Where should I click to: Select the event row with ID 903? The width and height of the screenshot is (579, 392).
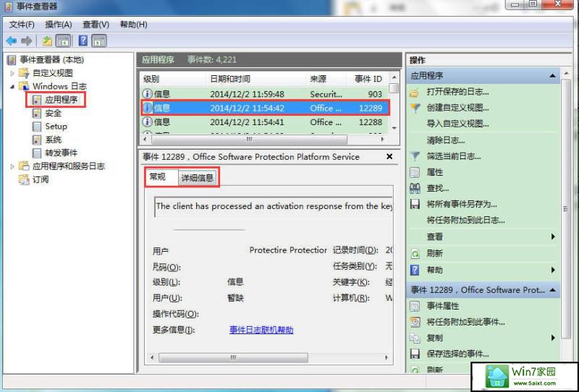264,94
